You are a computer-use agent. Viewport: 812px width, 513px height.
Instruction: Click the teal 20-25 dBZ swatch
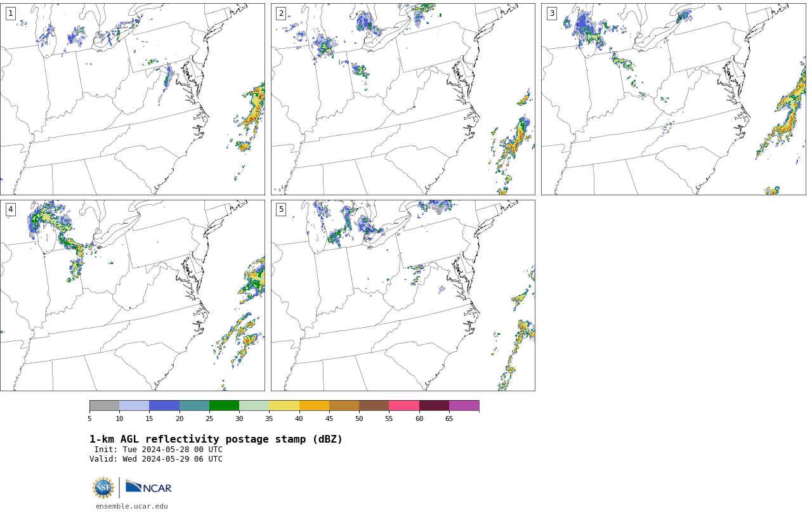(194, 406)
